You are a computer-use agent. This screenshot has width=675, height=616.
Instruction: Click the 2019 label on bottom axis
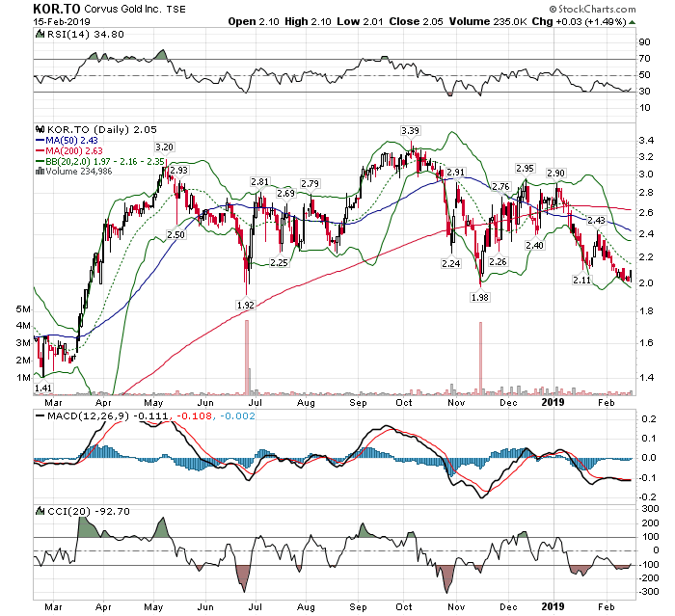(553, 606)
